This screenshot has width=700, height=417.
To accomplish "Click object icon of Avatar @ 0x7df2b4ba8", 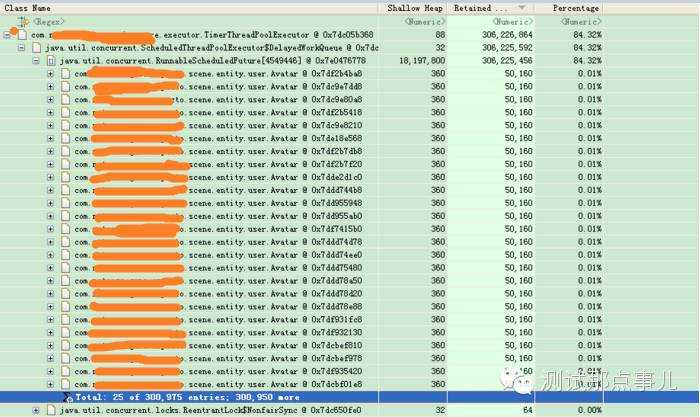I will [x=66, y=73].
